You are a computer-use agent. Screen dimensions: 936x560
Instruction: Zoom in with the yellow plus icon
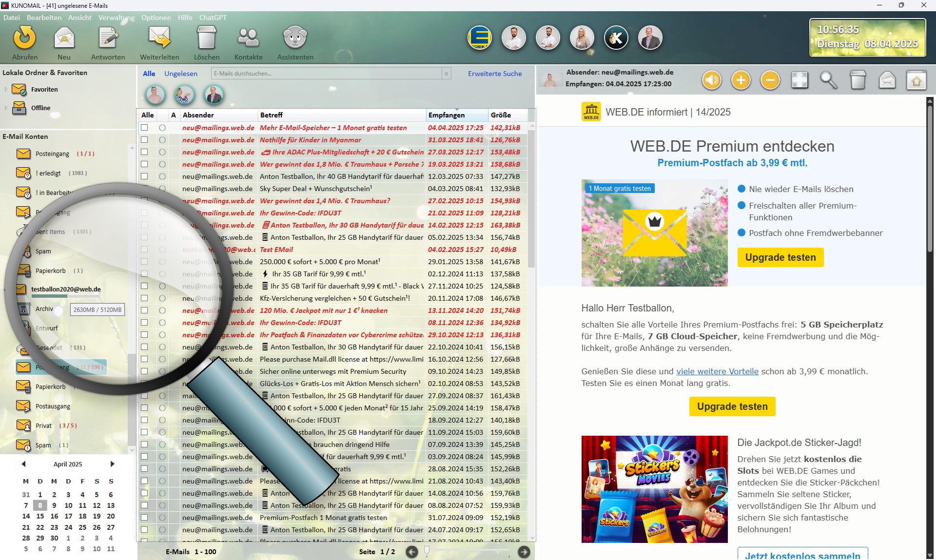pos(741,80)
